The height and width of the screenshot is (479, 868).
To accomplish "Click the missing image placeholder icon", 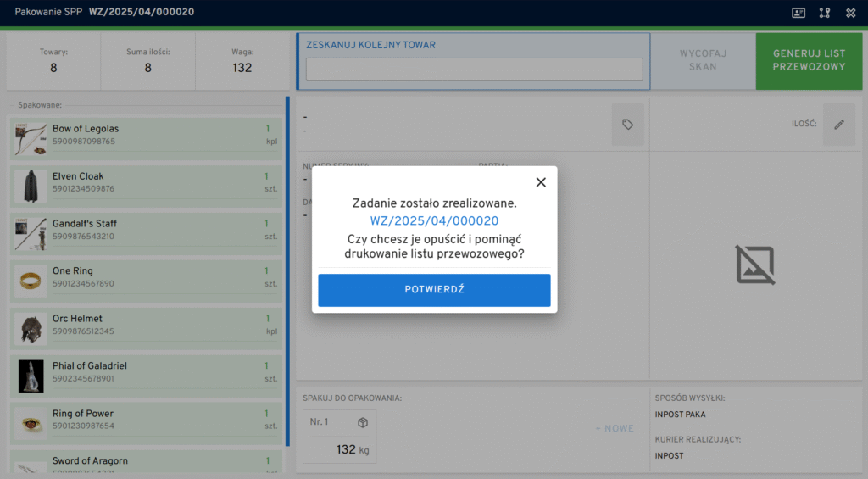I will click(x=754, y=265).
